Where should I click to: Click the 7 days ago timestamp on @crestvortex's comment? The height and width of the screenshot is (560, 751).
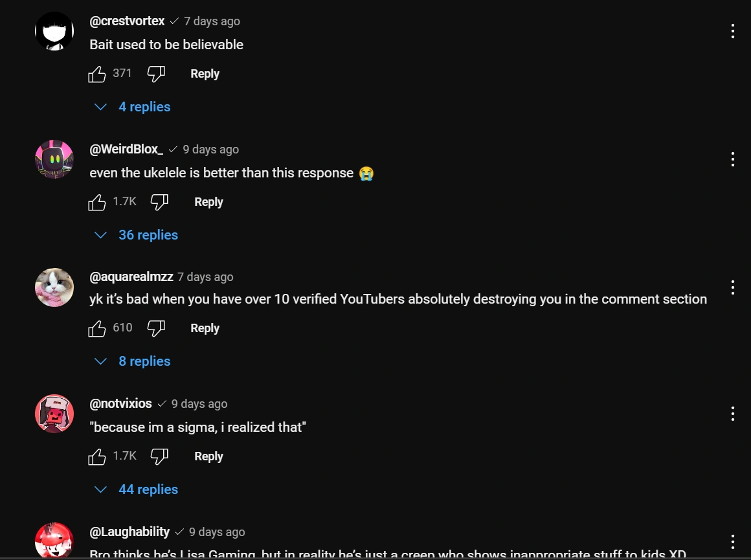coord(212,21)
